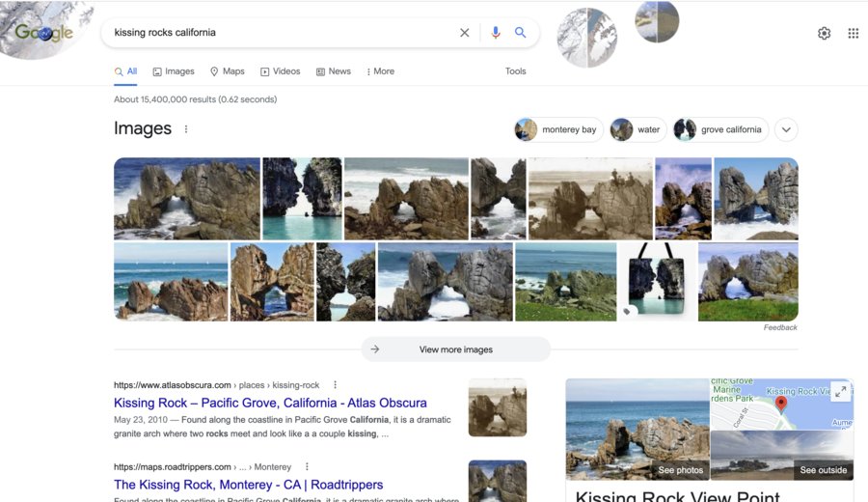Switch to the Maps tab
The image size is (868, 502).
click(x=228, y=71)
